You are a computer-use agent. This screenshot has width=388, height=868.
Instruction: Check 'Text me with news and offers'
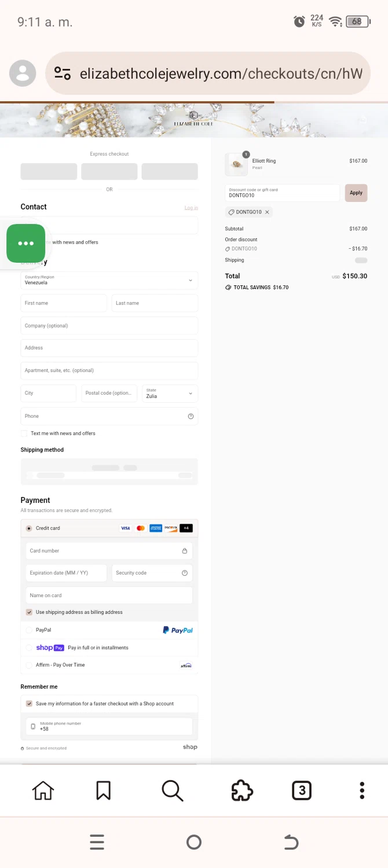(x=24, y=433)
